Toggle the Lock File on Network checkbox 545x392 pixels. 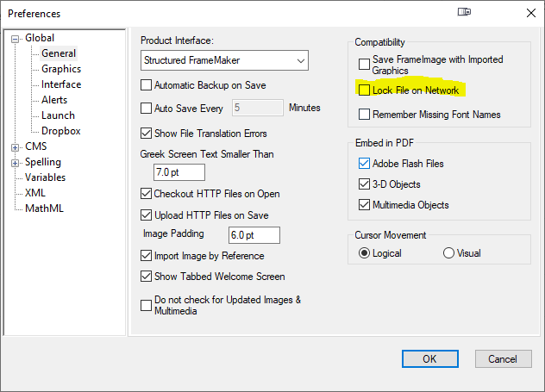point(364,90)
